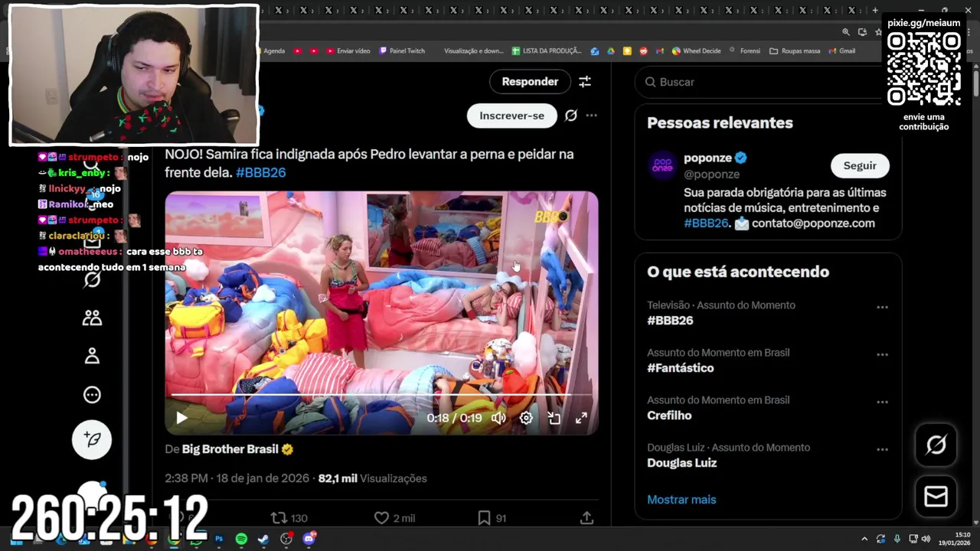Image resolution: width=980 pixels, height=551 pixels.
Task: Open a new browser tab with plus
Action: tap(875, 10)
